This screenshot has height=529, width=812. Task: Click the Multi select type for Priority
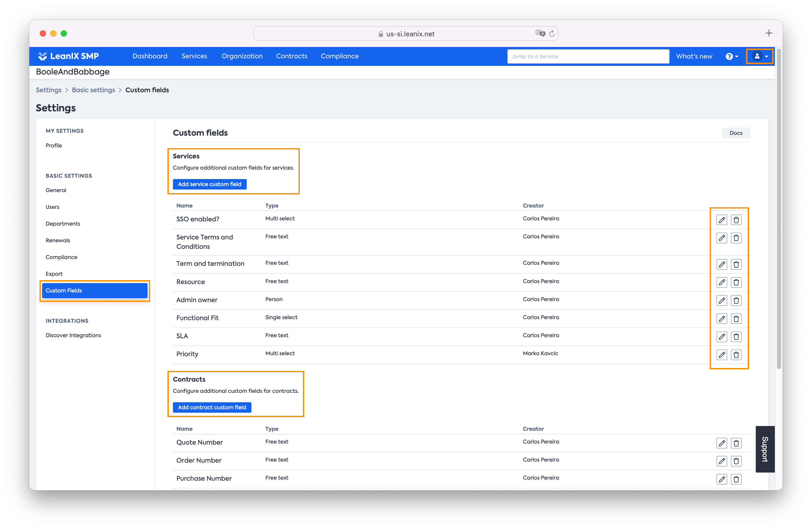280,353
